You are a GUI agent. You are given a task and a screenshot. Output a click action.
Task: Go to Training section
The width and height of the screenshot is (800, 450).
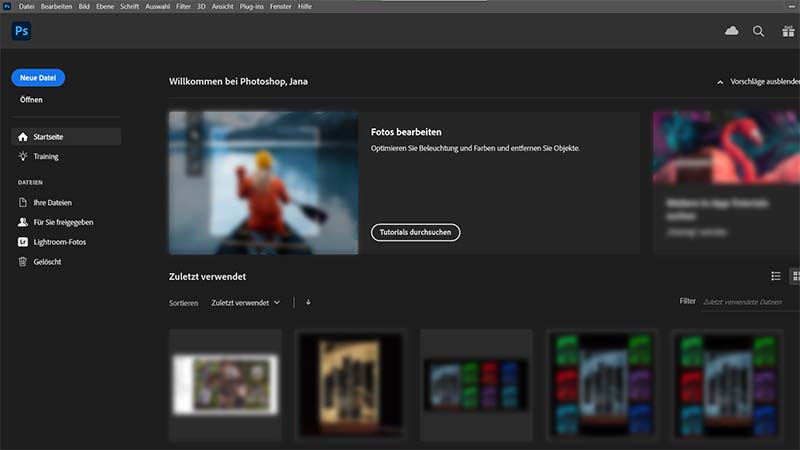pos(46,157)
